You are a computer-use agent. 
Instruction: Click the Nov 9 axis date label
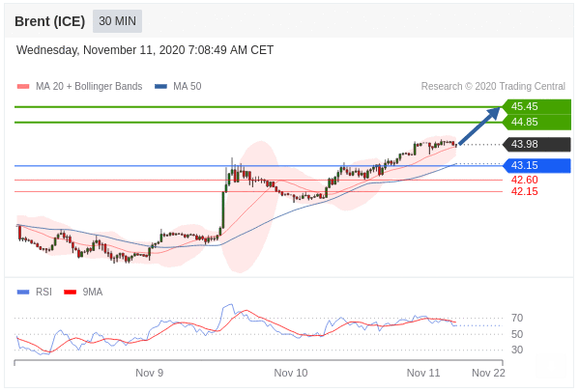(x=149, y=373)
